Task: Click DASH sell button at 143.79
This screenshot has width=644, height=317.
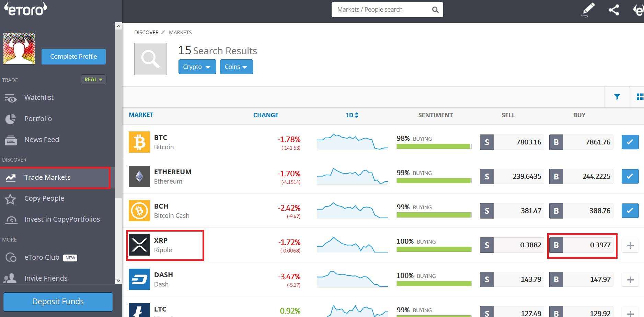Action: point(512,279)
